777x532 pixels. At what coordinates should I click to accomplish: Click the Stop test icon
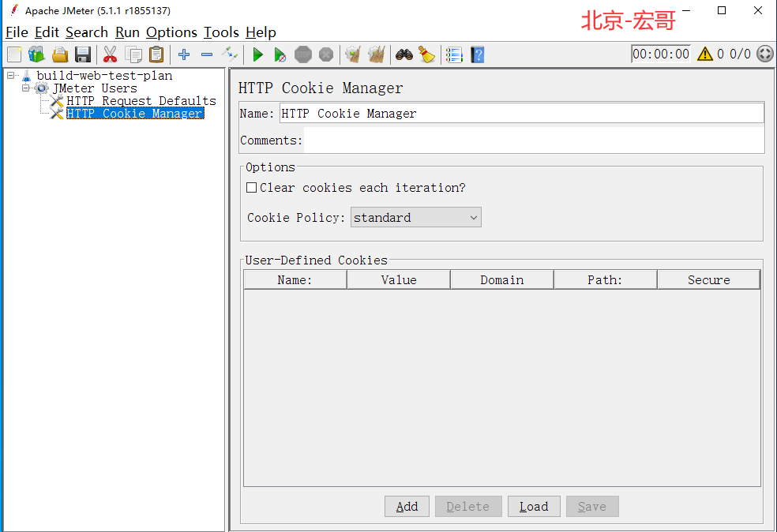coord(303,54)
